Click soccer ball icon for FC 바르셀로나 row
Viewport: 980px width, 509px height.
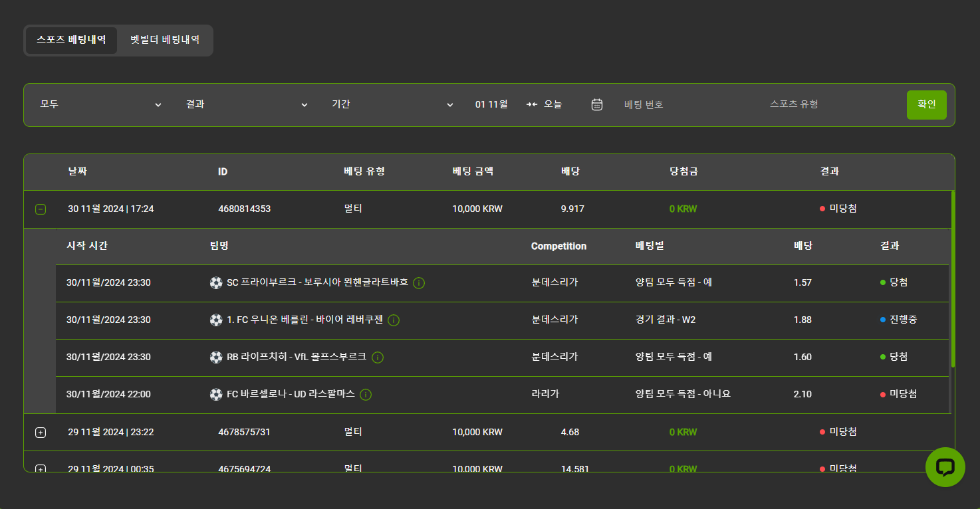coord(216,395)
